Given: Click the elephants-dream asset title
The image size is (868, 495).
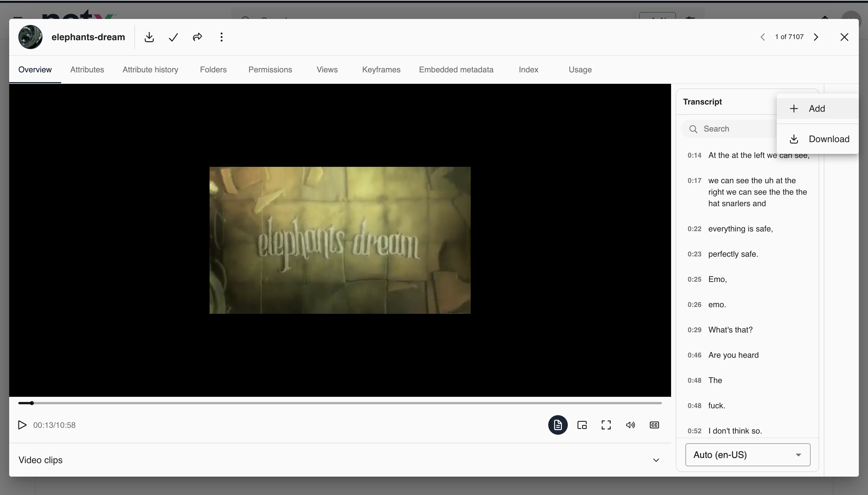Looking at the screenshot, I should click(x=88, y=37).
